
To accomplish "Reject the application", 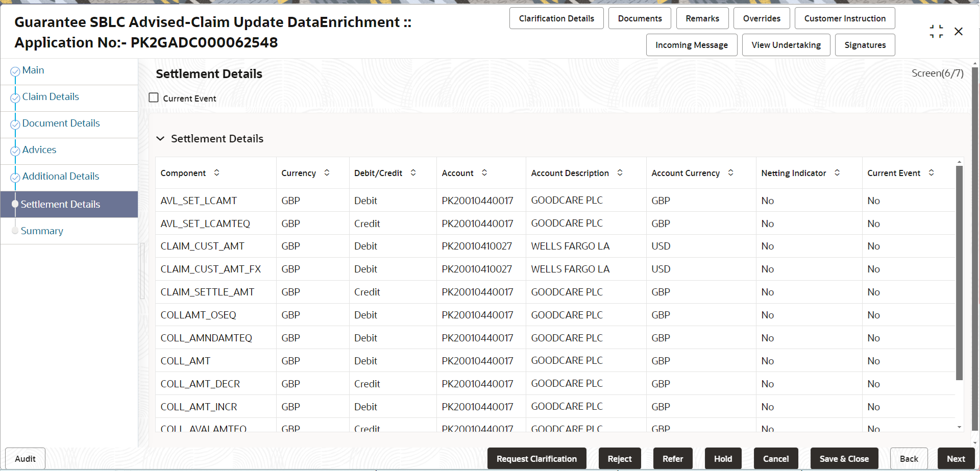I will pos(620,459).
